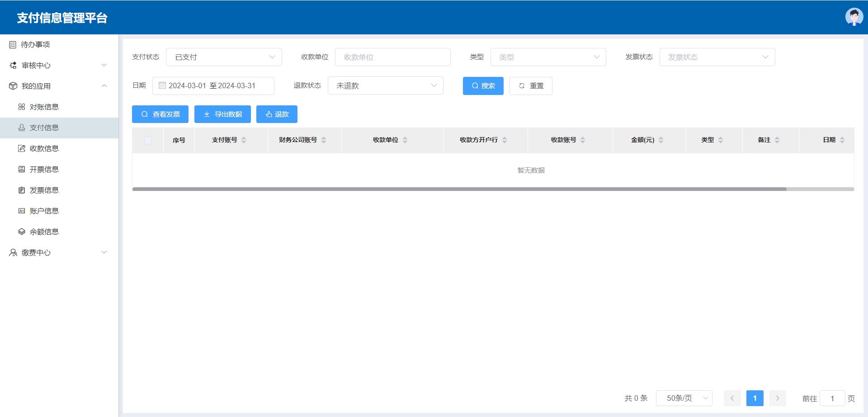Open 发票信息 in the sidebar
Screen dimensions: 868x417
click(x=44, y=190)
